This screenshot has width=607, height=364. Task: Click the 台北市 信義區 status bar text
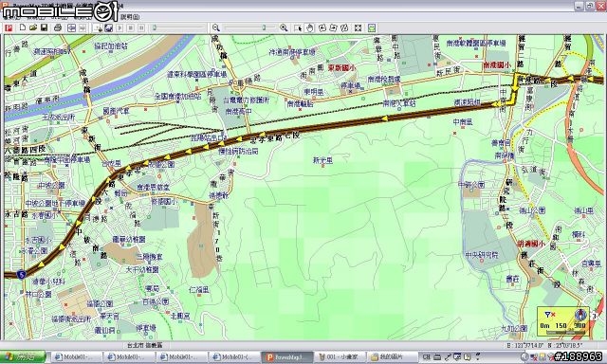pyautogui.click(x=145, y=345)
